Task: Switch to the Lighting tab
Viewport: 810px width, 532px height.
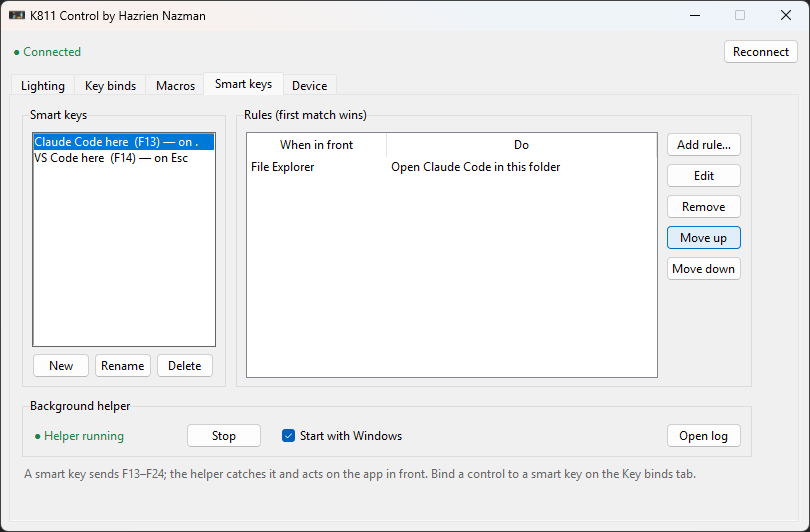Action: point(43,85)
